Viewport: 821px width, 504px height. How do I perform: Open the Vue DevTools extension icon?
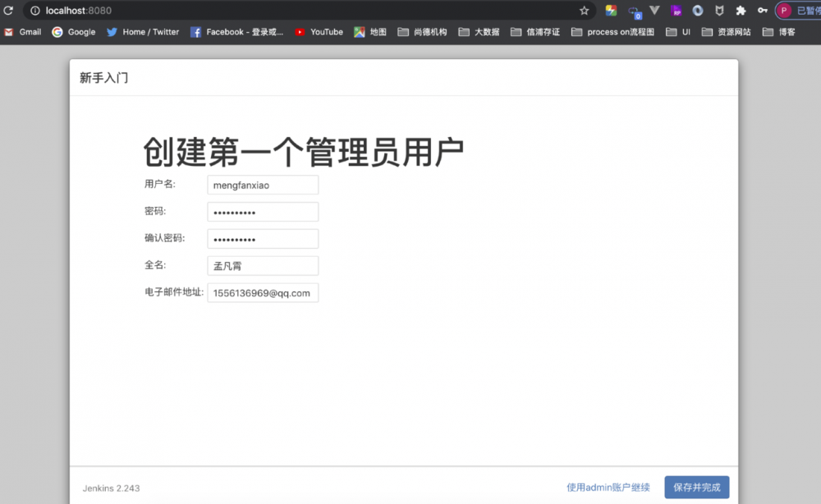(x=654, y=10)
